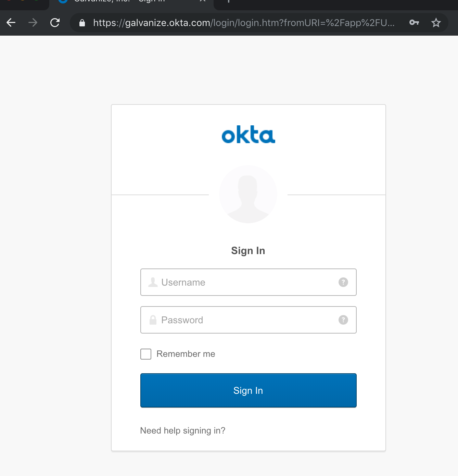Click the user avatar placeholder image
The width and height of the screenshot is (458, 476).
248,194
